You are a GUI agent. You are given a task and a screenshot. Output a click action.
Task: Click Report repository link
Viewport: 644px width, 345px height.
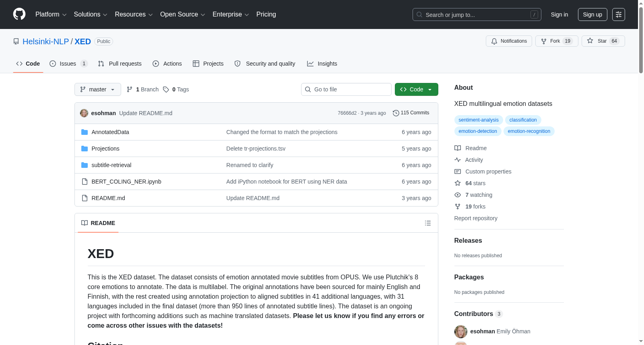pyautogui.click(x=476, y=218)
